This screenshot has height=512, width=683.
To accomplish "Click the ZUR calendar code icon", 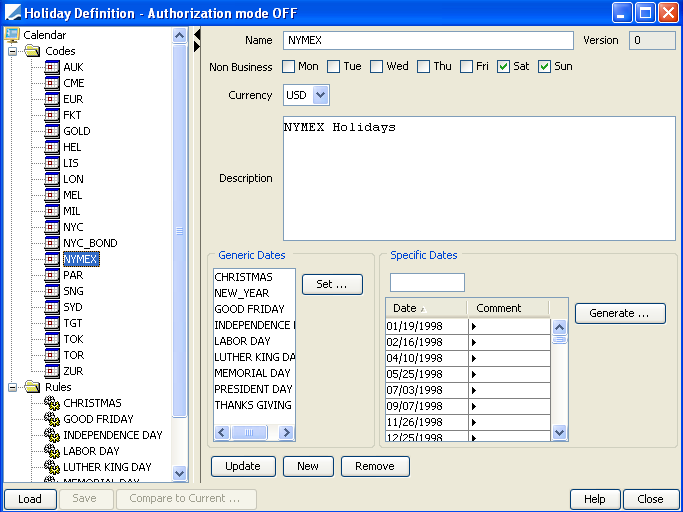I will tap(52, 371).
